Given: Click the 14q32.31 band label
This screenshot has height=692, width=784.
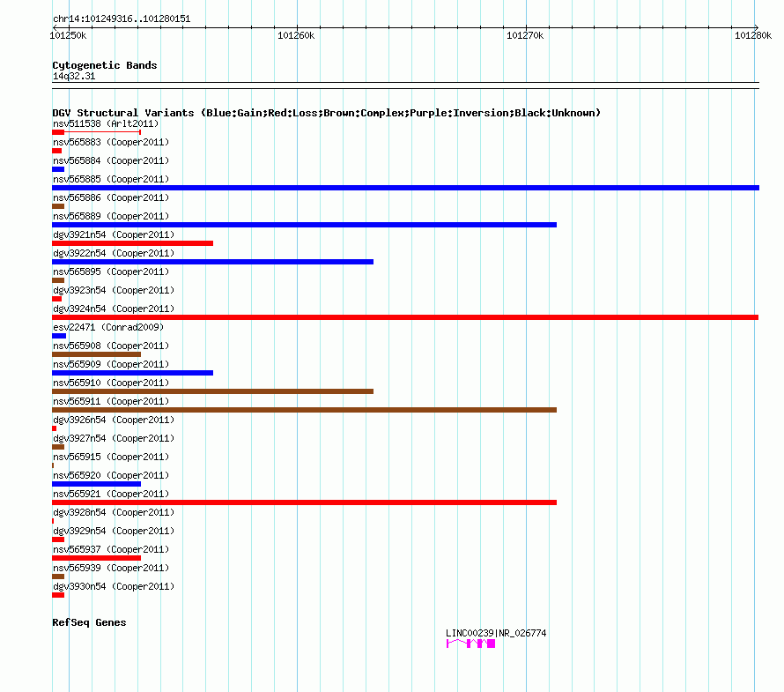Looking at the screenshot, I should point(74,76).
